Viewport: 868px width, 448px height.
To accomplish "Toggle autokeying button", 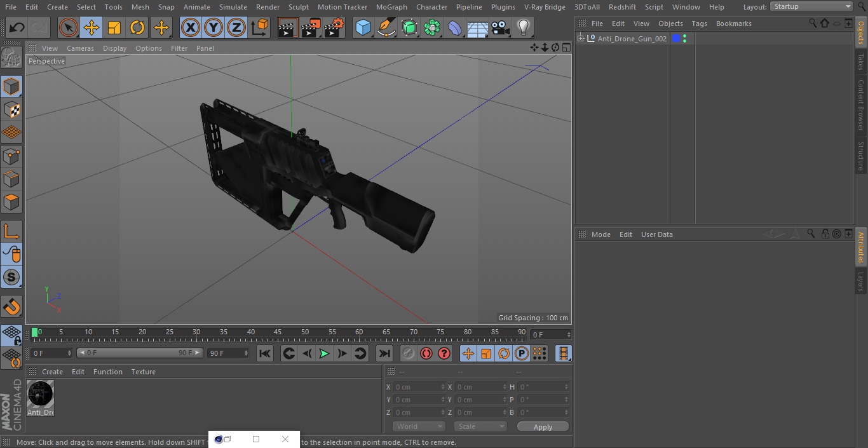I will pos(426,353).
